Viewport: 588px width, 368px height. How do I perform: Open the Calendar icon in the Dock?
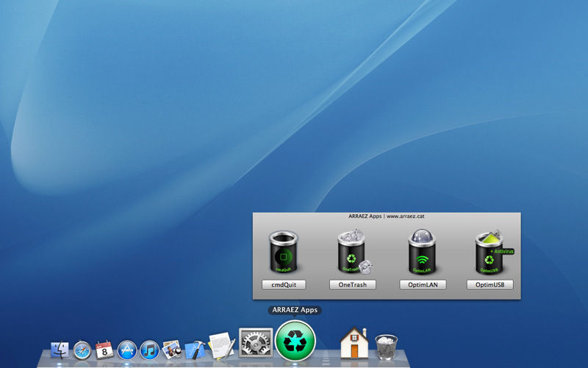(104, 350)
